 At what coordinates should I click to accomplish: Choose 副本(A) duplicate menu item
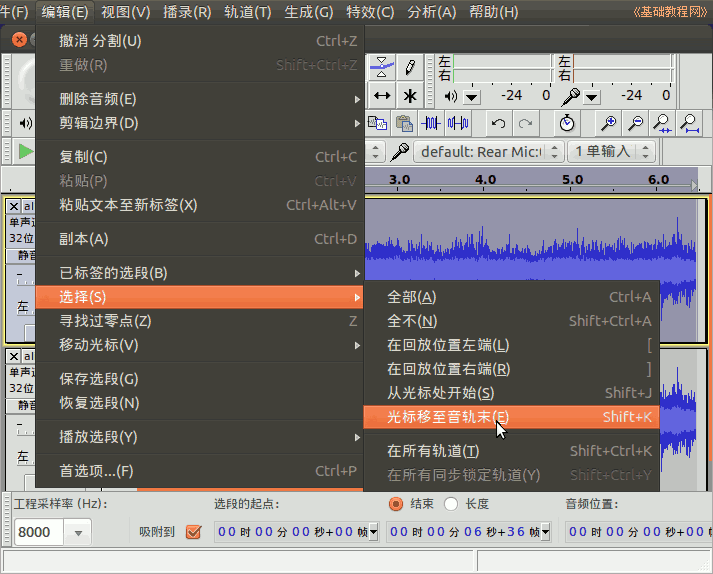(200, 239)
